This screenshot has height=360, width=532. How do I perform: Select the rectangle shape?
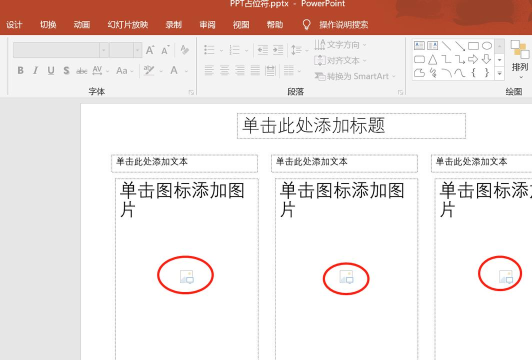point(473,45)
